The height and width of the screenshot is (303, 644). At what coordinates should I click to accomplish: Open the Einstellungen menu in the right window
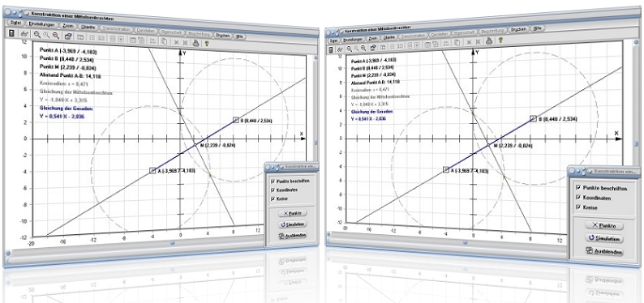point(353,40)
